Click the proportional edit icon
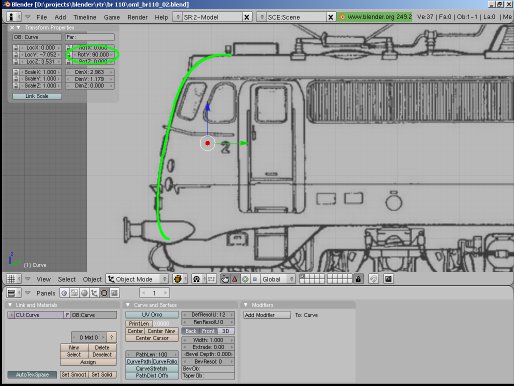 click(373, 279)
